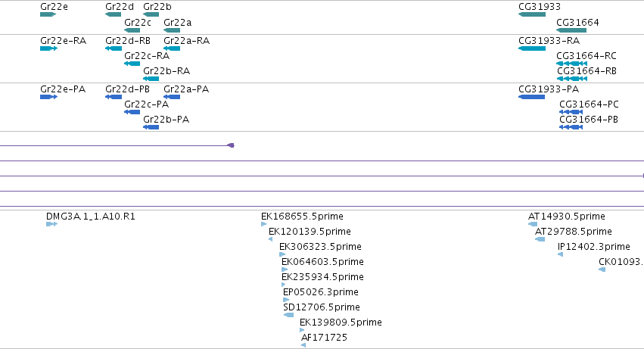Click the CG31664-RC transcript glyph
This screenshot has height=349, width=644.
[571, 64]
